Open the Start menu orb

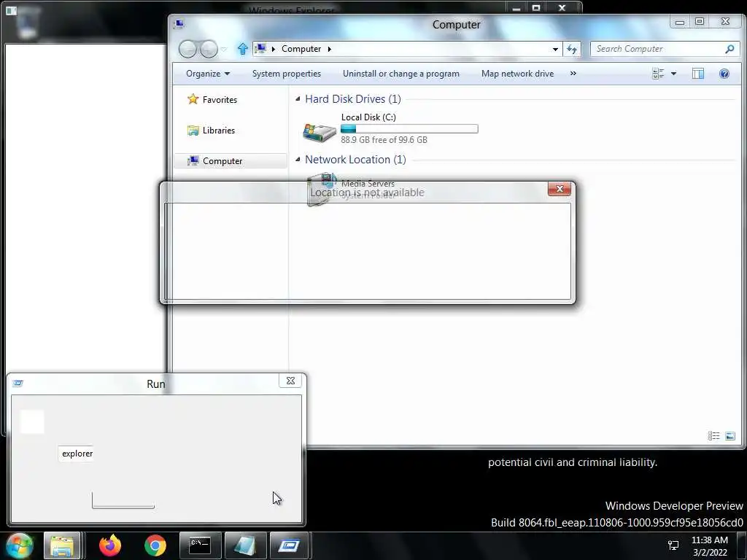(x=19, y=545)
